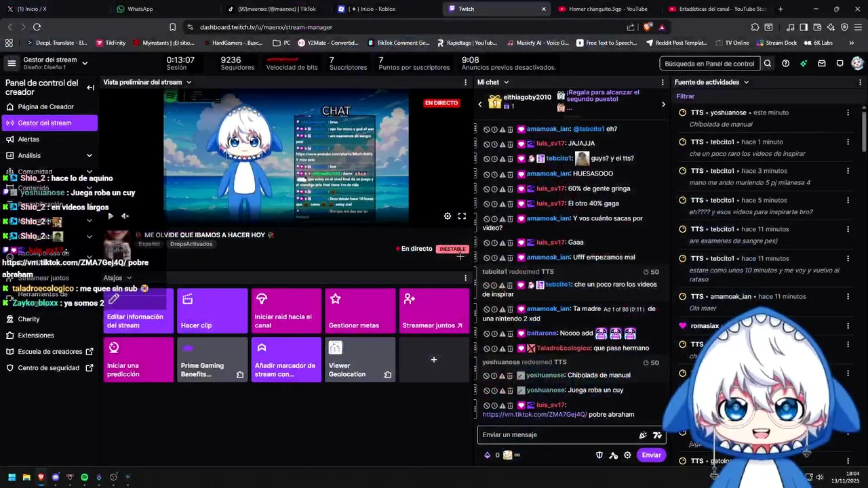Open Spotify from the Windows taskbar
This screenshot has height=488, width=868.
[84, 477]
